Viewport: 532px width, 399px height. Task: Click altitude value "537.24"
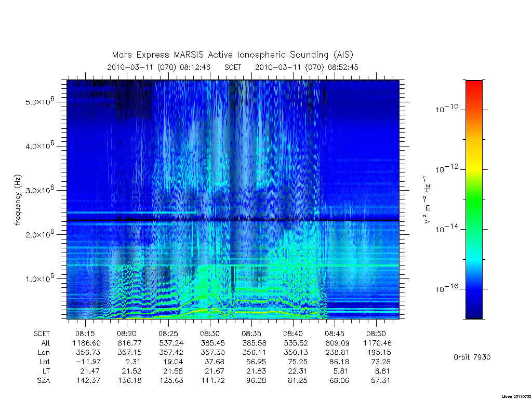[x=171, y=343]
